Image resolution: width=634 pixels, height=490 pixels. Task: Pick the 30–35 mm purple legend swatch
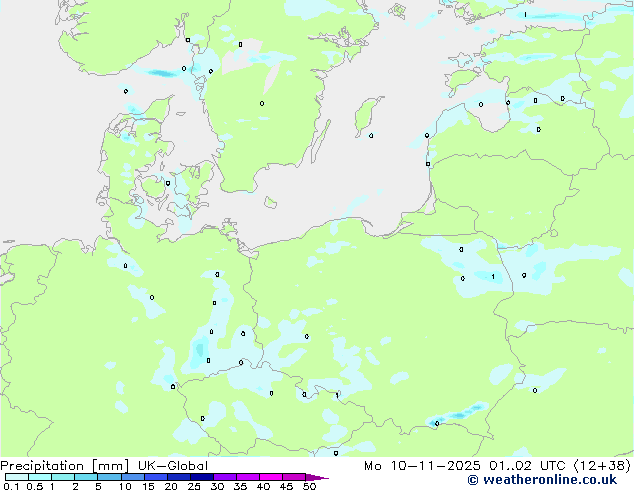[225, 477]
